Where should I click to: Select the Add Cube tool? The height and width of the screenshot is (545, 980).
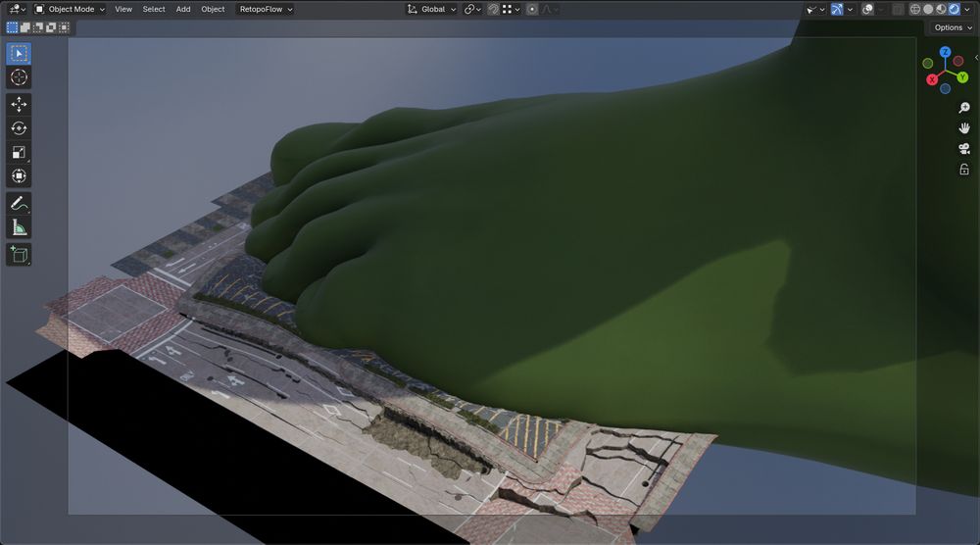[x=19, y=255]
